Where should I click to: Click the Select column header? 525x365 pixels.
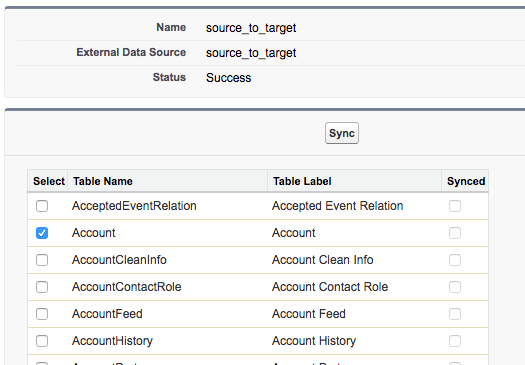coord(49,181)
